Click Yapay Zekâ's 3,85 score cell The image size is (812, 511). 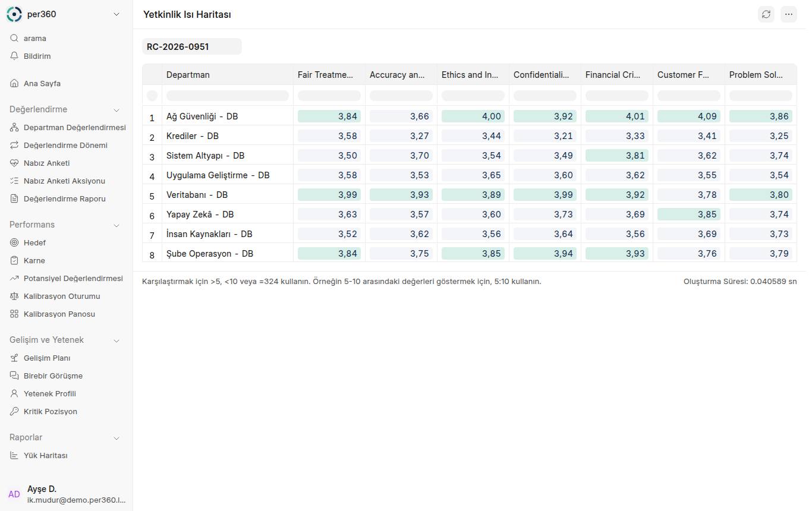coord(689,215)
